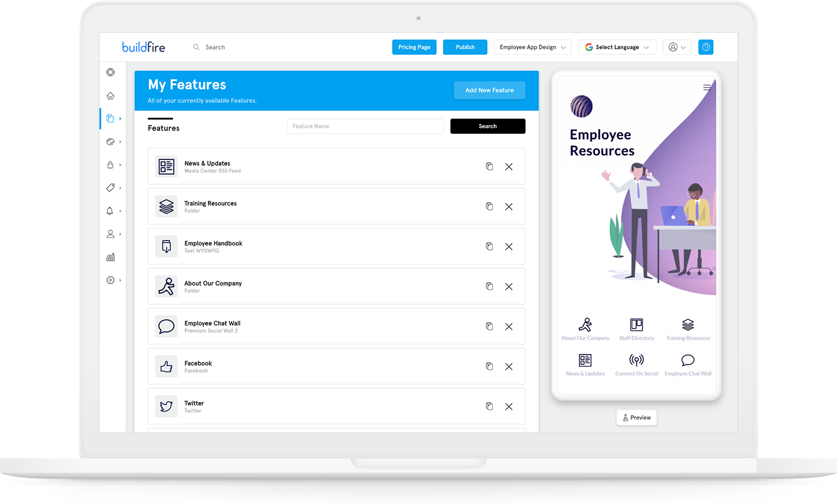Click the Publish button
This screenshot has width=837, height=504.
(x=464, y=47)
